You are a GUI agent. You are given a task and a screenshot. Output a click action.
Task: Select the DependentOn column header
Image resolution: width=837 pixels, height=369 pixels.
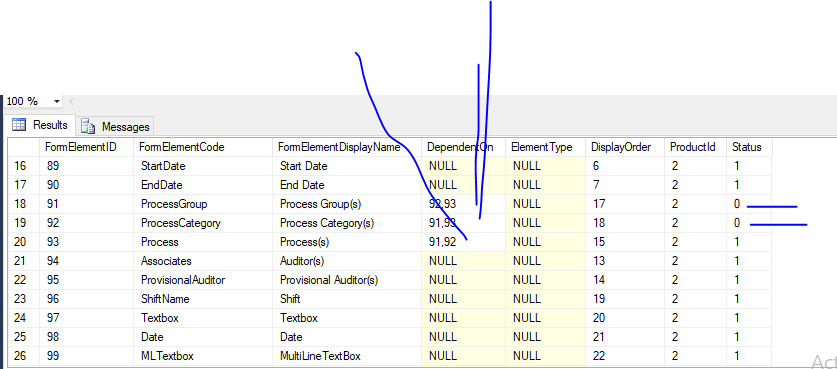(x=464, y=147)
